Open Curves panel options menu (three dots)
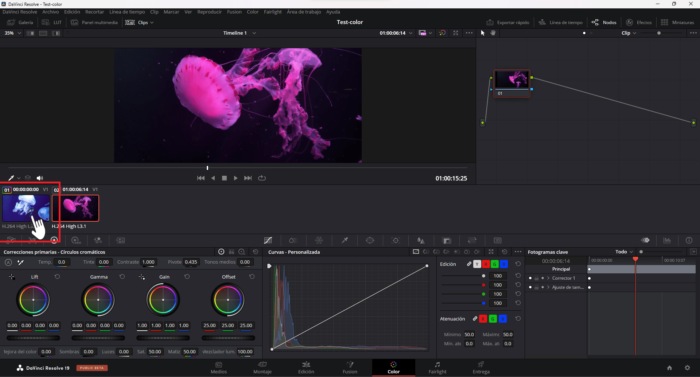 point(517,252)
